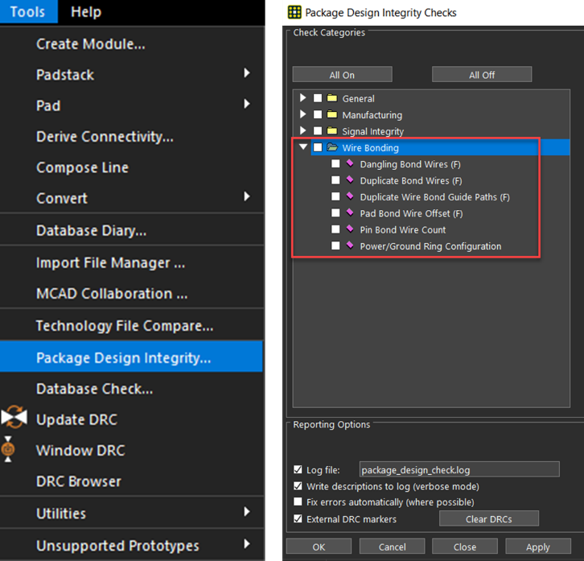Click the General folder icon
Viewport: 584px width, 561px height.
point(332,98)
